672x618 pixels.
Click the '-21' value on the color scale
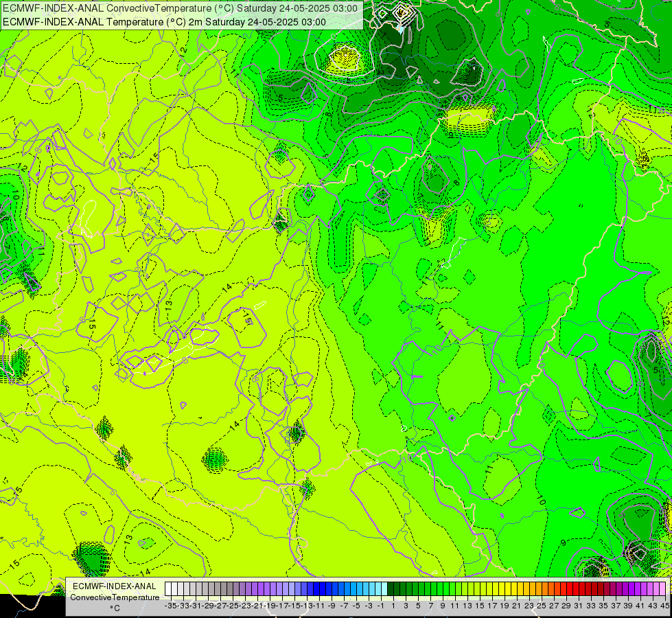click(257, 606)
